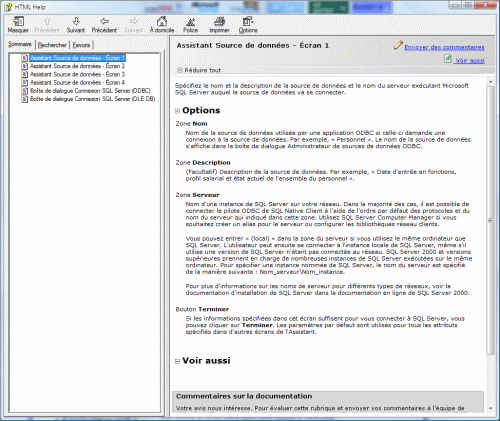Click the content scrollbar down arrow

pyautogui.click(x=490, y=408)
